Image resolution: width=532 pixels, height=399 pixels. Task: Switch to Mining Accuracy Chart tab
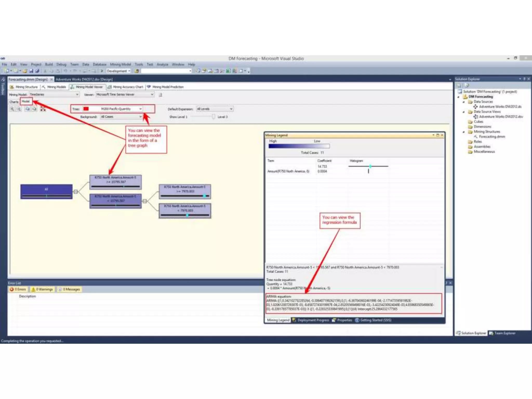click(x=125, y=87)
